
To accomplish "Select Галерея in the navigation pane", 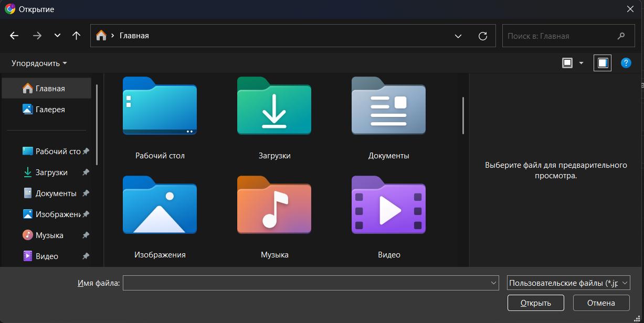I will [x=50, y=110].
